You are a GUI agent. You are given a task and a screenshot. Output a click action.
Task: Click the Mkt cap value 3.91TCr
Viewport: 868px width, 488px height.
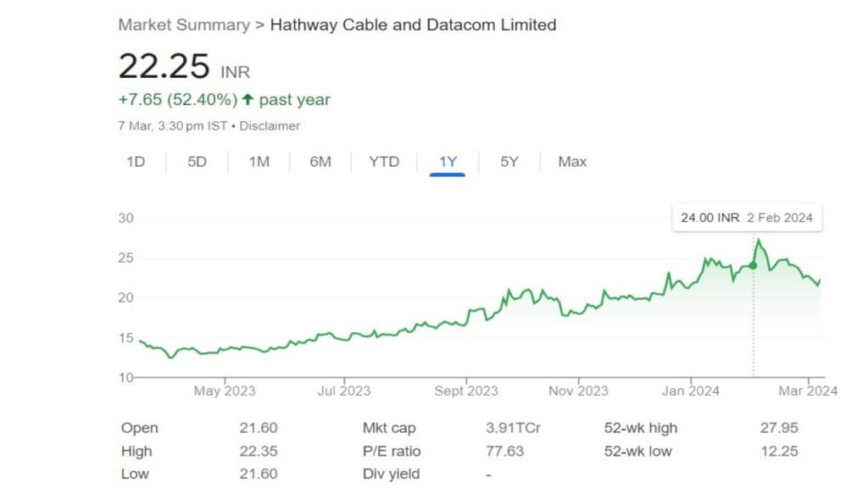coord(513,428)
